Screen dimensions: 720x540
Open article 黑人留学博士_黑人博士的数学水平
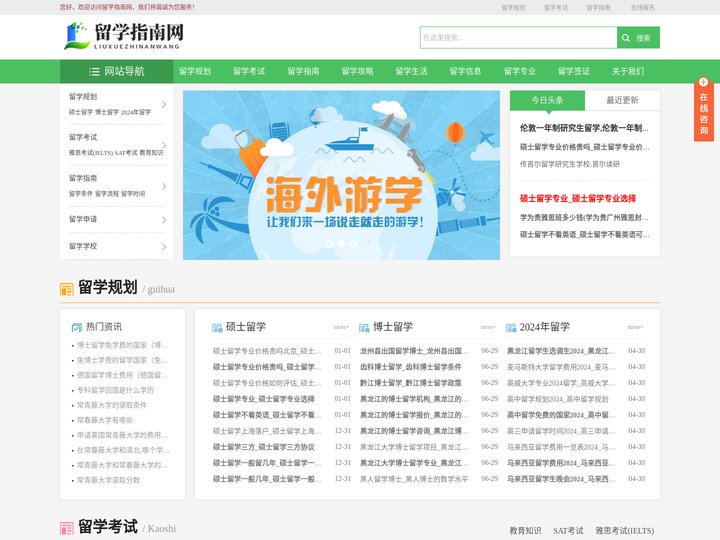[x=414, y=479]
